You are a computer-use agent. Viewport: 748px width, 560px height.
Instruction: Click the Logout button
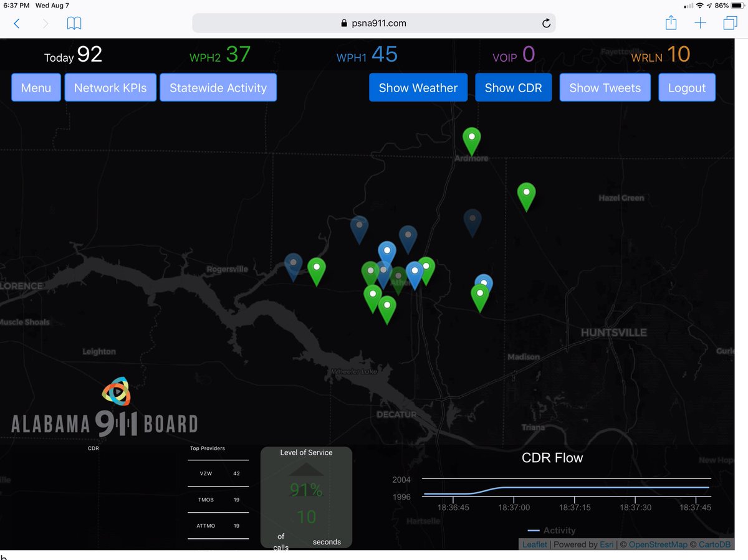[x=687, y=88]
